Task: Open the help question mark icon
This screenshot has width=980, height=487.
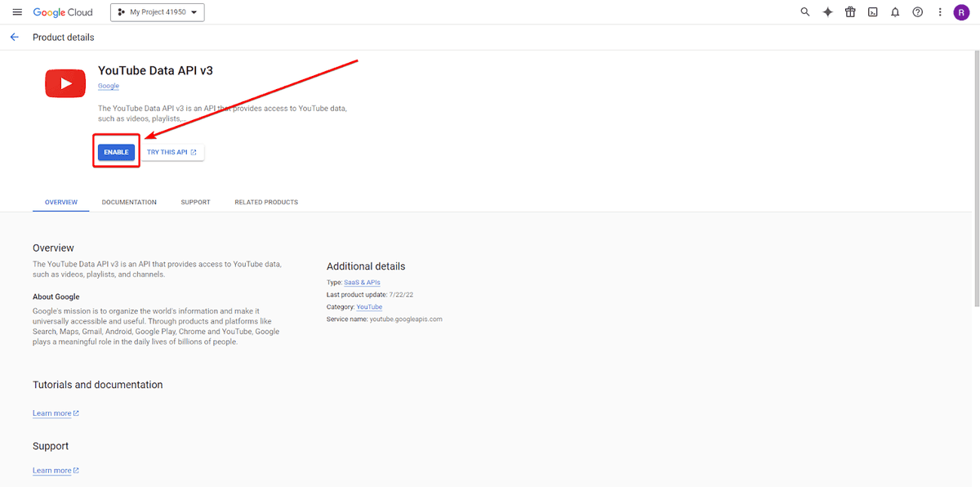Action: coord(918,12)
